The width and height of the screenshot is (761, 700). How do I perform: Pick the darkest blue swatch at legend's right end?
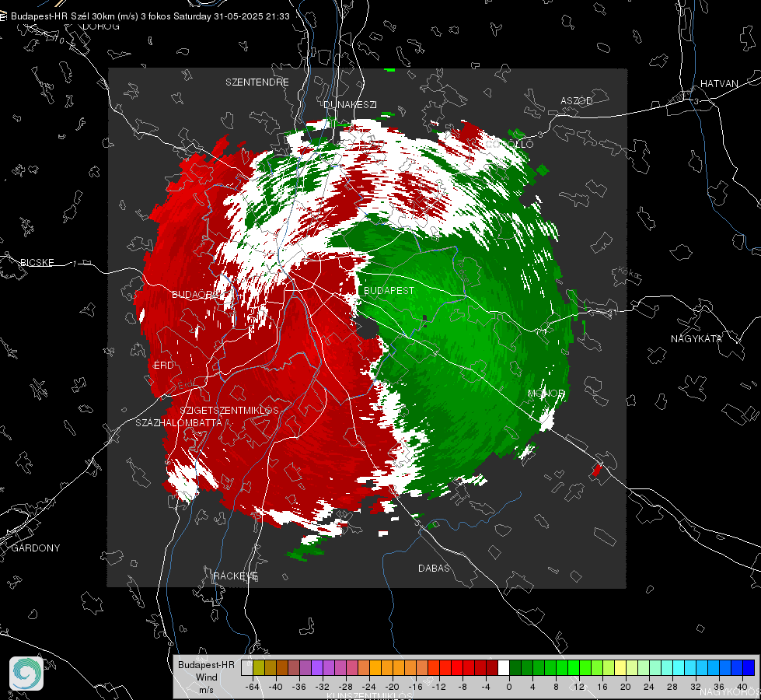point(749,667)
